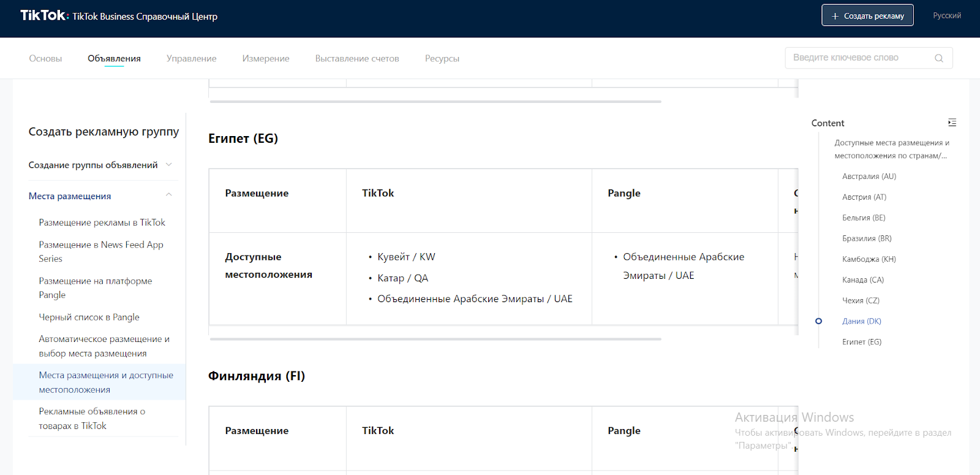980x475 pixels.
Task: Click the Египет (EG) heading
Action: tap(243, 139)
